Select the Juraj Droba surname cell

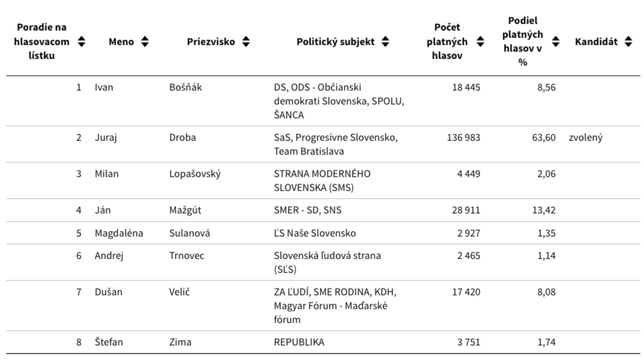[182, 137]
